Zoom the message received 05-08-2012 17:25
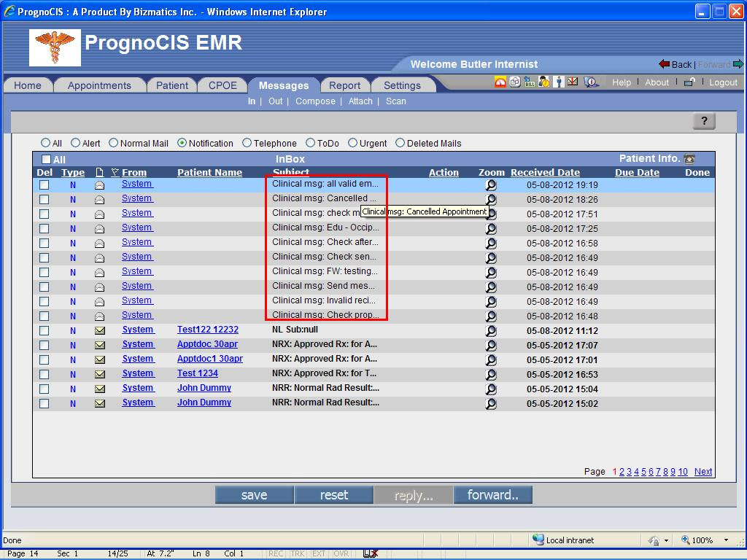The image size is (747, 560). [x=491, y=228]
